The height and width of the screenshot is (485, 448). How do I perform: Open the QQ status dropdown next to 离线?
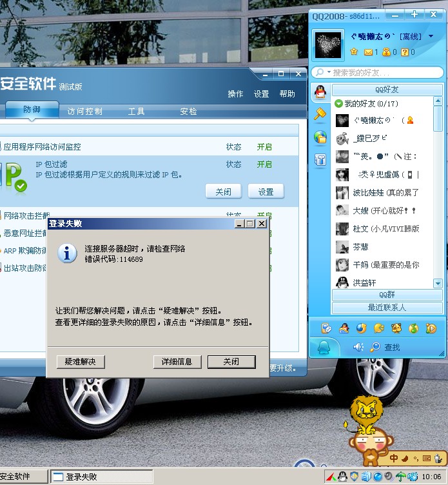pyautogui.click(x=431, y=36)
